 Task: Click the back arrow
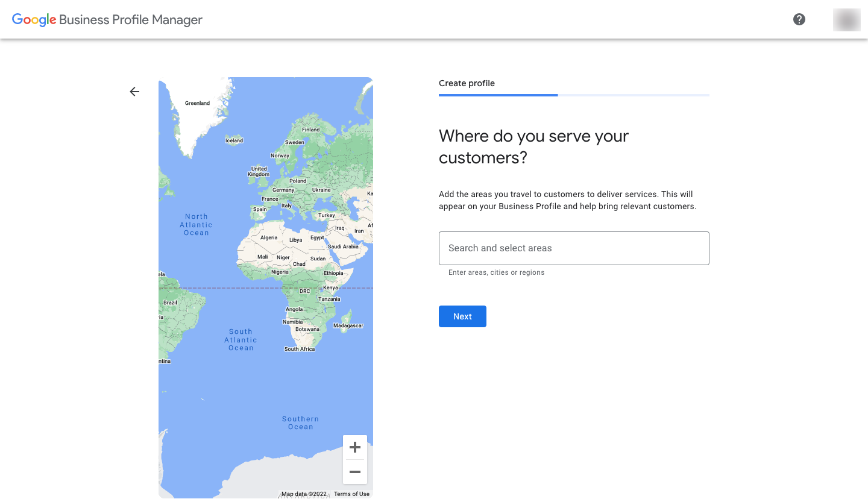[134, 91]
